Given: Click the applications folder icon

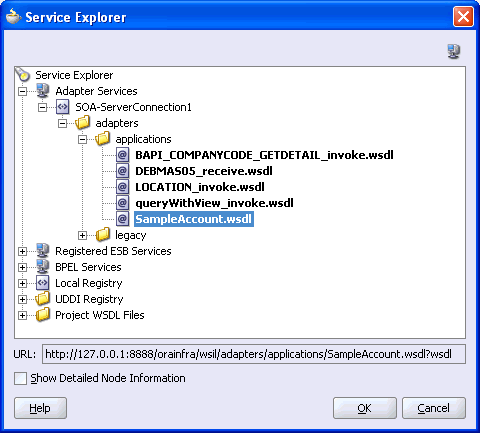Looking at the screenshot, I should (103, 139).
